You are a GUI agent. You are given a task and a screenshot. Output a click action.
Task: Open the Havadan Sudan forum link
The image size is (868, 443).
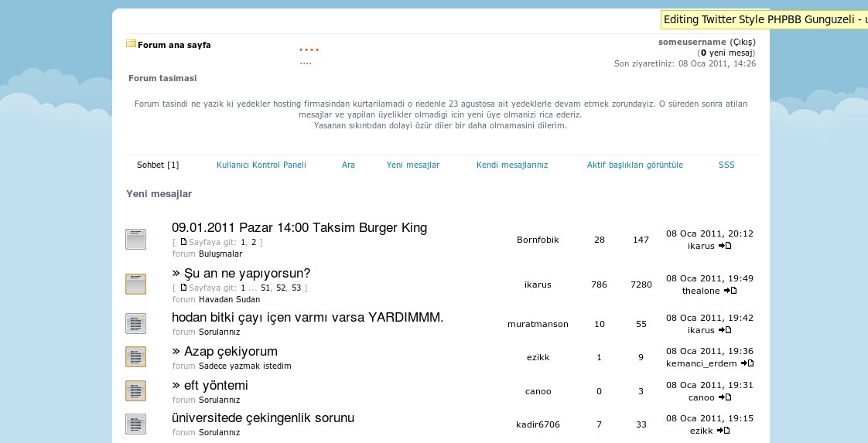point(229,299)
